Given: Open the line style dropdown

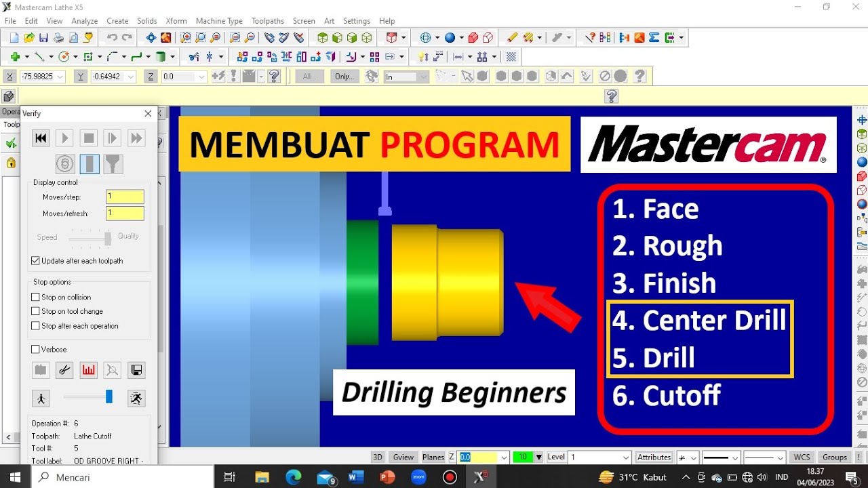Looking at the screenshot, I should click(x=734, y=457).
